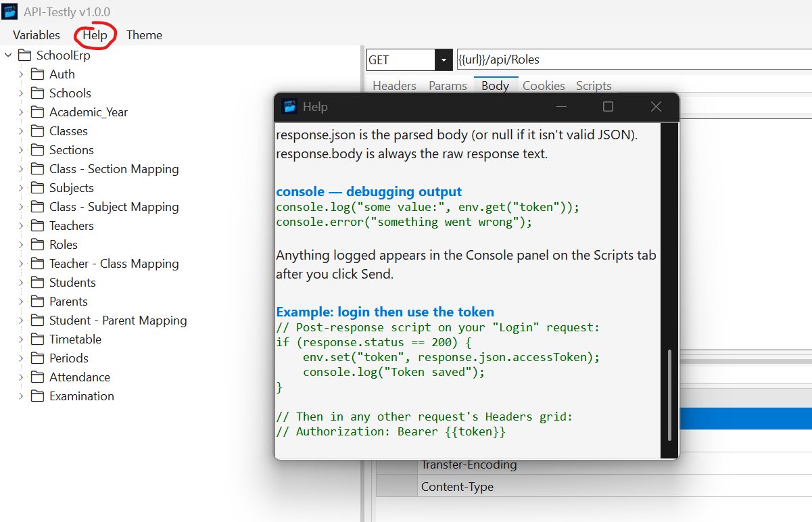Close the Help window
This screenshot has width=812, height=522.
click(655, 107)
